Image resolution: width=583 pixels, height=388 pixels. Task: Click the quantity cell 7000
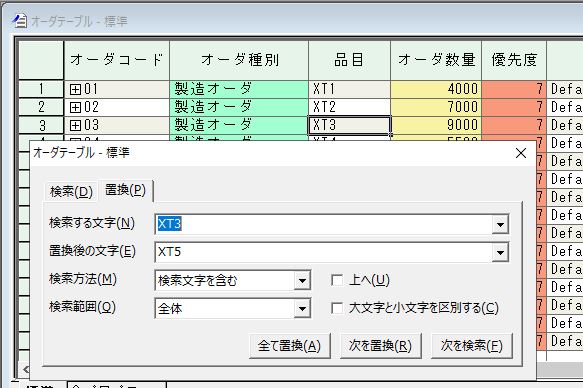pos(436,107)
